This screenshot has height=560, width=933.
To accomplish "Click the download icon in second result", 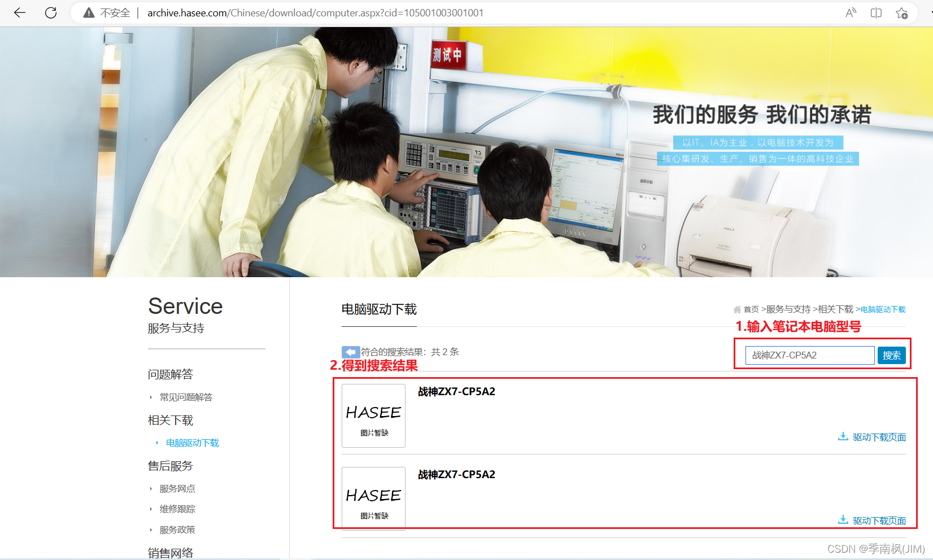I will click(843, 519).
